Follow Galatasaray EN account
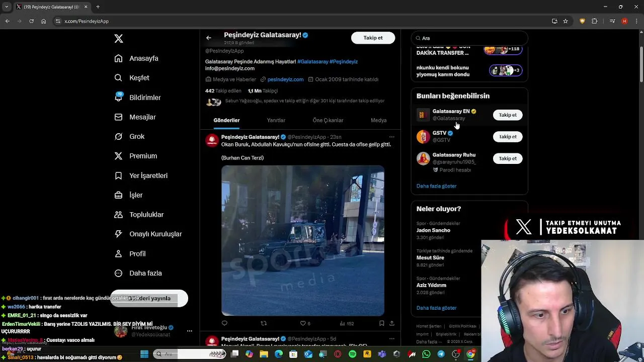 point(508,115)
